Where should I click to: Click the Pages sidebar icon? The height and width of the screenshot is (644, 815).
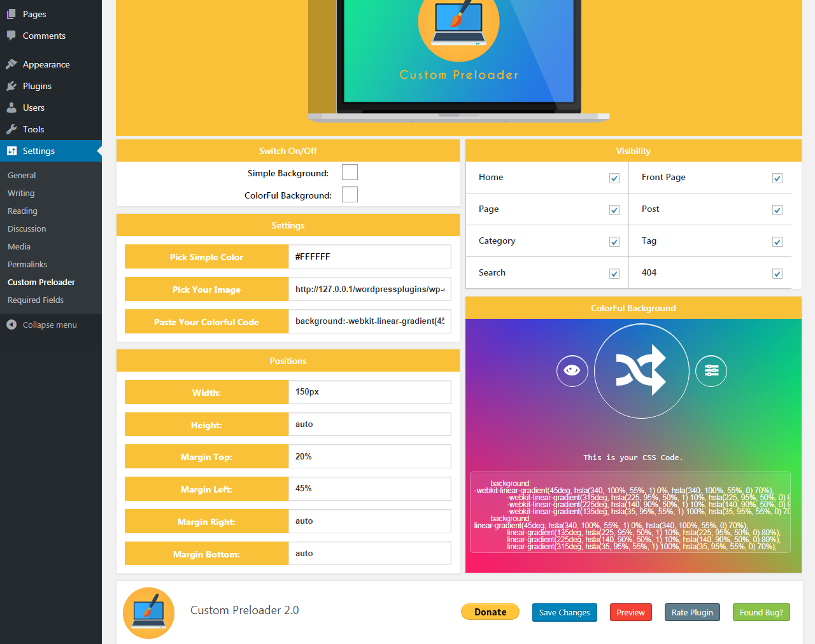[x=11, y=14]
